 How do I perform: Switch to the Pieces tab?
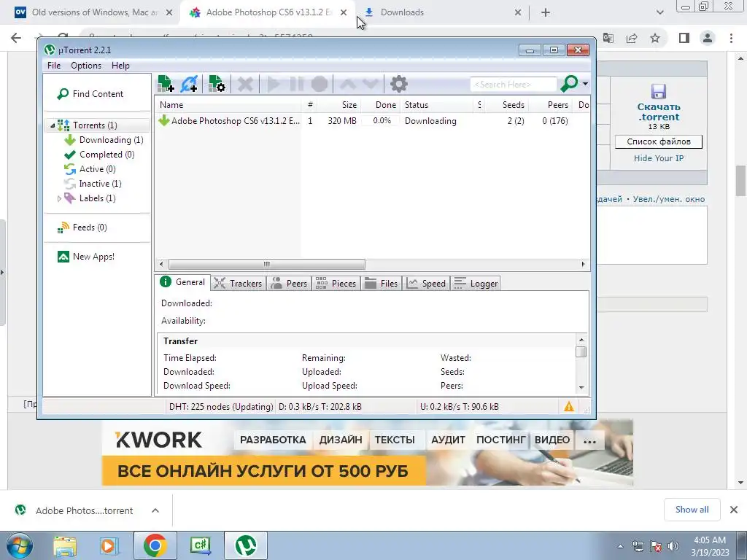[336, 284]
